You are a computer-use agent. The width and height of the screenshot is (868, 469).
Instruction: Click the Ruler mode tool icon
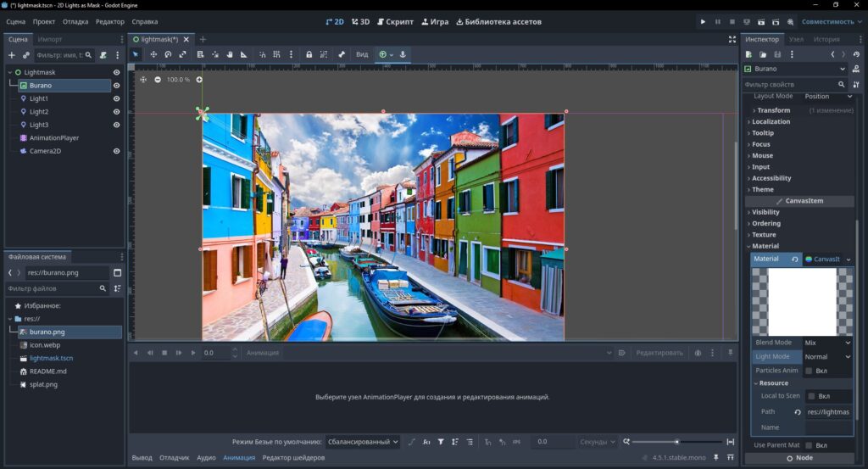pyautogui.click(x=243, y=54)
